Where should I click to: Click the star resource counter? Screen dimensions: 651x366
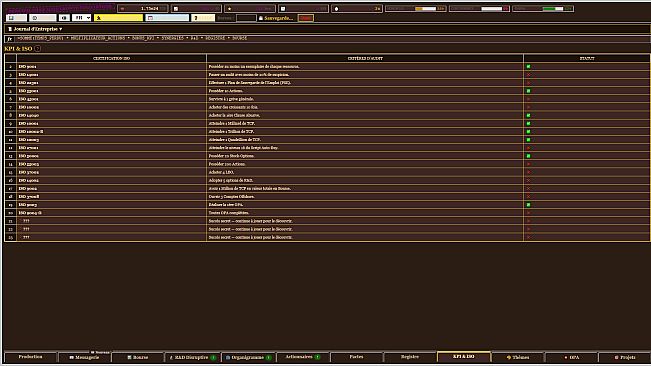pos(250,8)
